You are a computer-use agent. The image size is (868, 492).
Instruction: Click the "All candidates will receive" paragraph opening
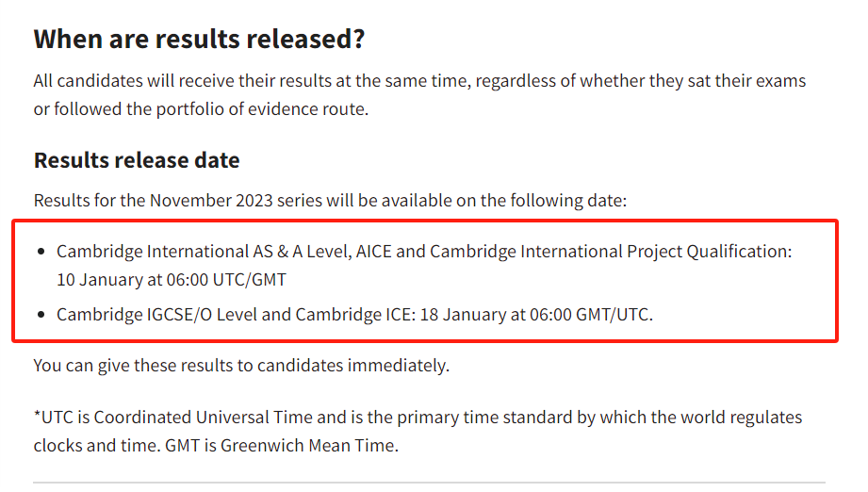(x=126, y=81)
